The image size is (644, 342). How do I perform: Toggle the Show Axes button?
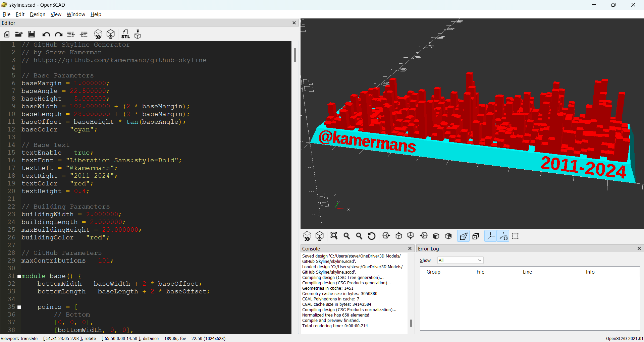click(x=491, y=236)
